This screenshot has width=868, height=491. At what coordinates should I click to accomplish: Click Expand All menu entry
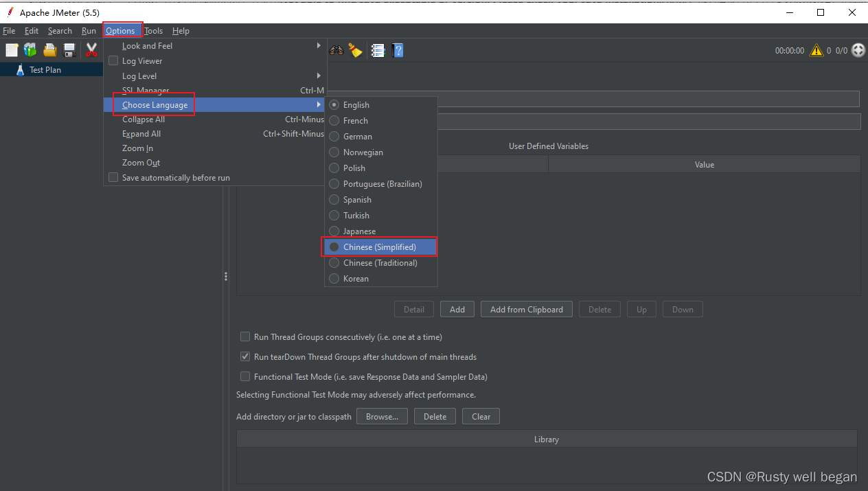(x=215, y=134)
